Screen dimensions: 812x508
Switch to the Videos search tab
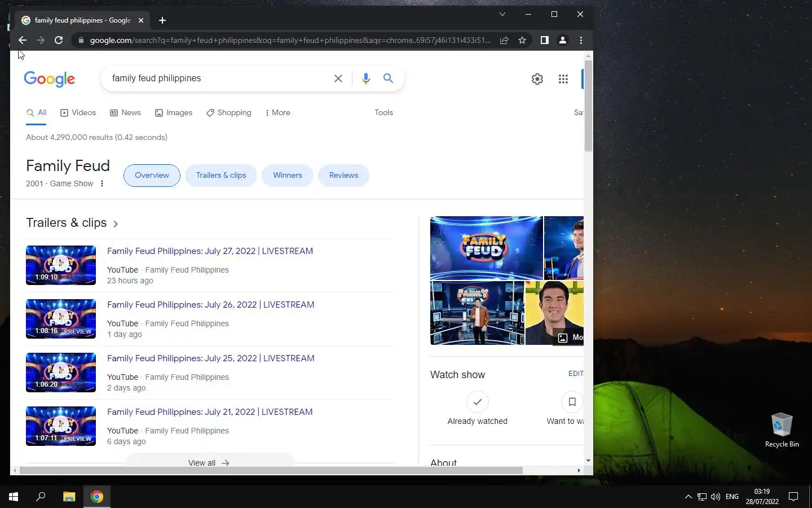pyautogui.click(x=78, y=112)
